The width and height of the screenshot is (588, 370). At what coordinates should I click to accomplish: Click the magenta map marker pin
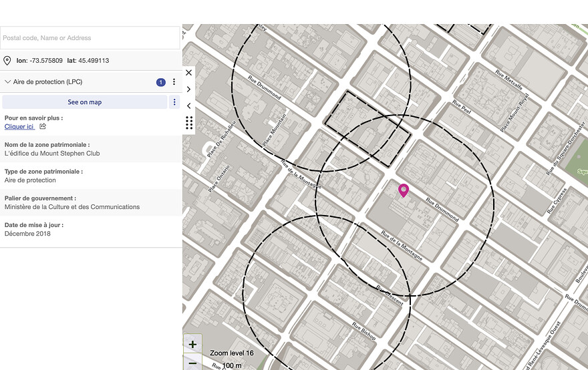pos(404,190)
